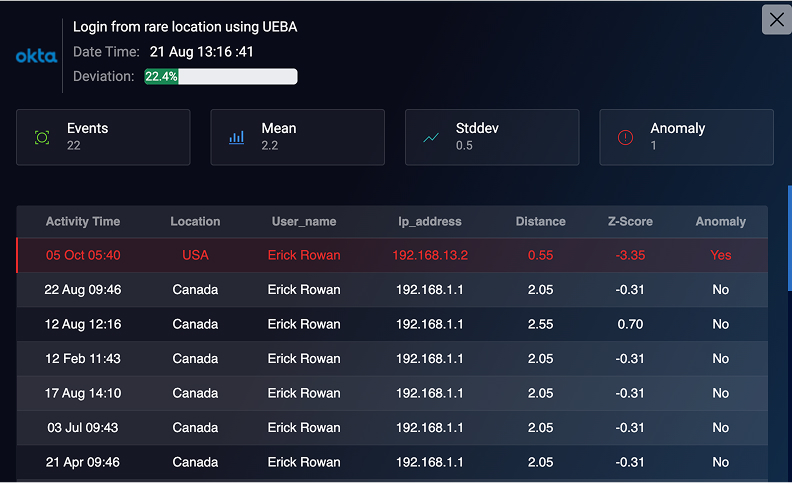
Task: Select the 21 Apr 09:46 activity row
Action: pos(392,462)
